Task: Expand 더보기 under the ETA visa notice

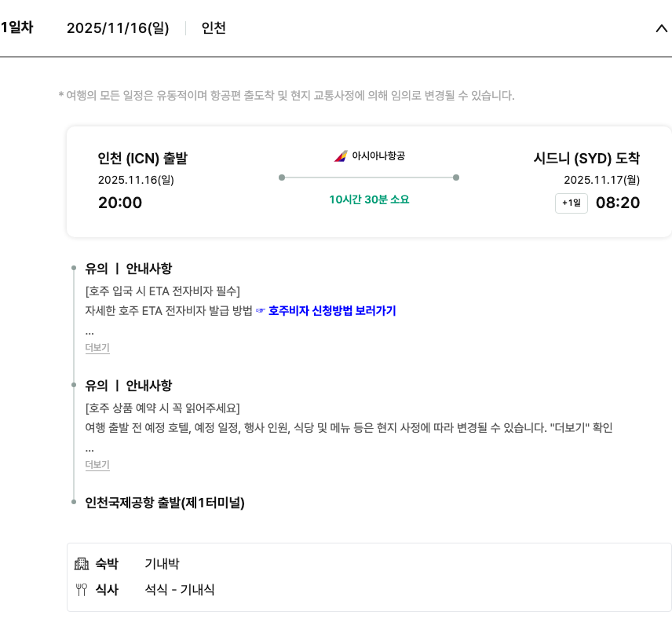Action: (x=97, y=347)
